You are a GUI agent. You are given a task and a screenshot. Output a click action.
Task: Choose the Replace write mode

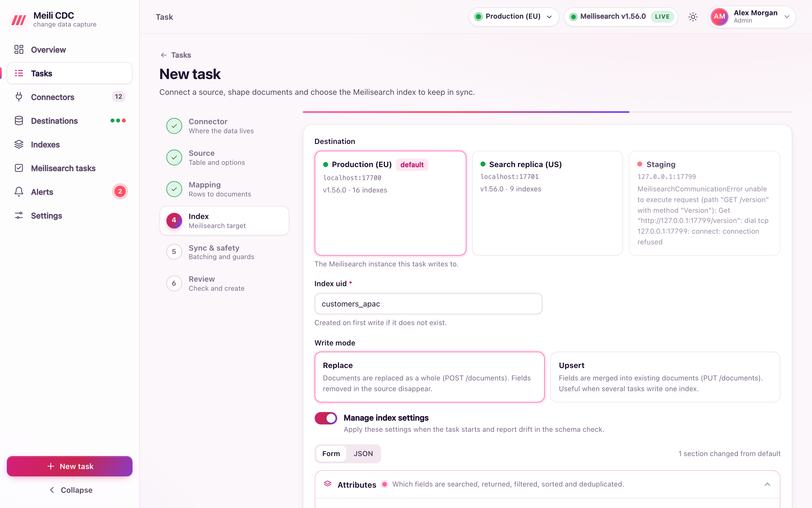pos(429,377)
